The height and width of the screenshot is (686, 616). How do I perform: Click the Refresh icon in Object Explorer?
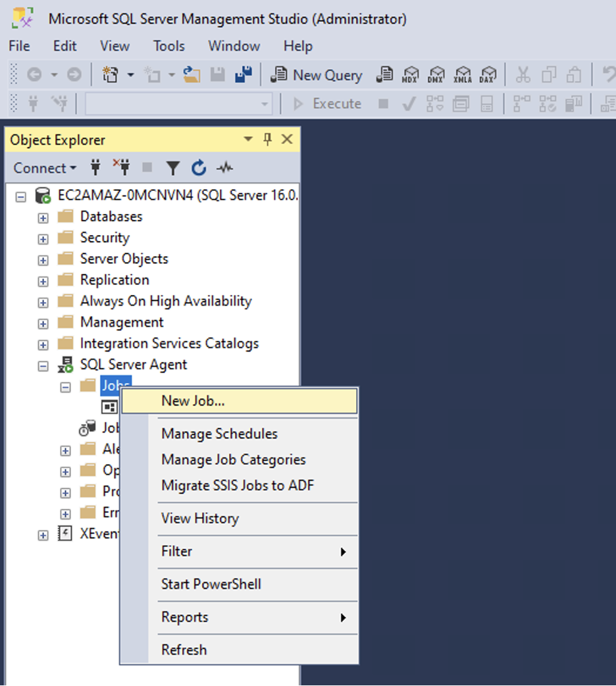[199, 168]
